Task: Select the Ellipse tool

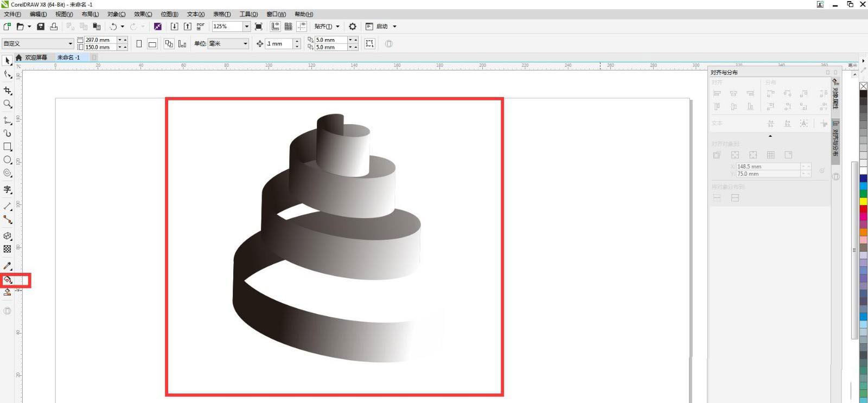Action: pos(8,160)
